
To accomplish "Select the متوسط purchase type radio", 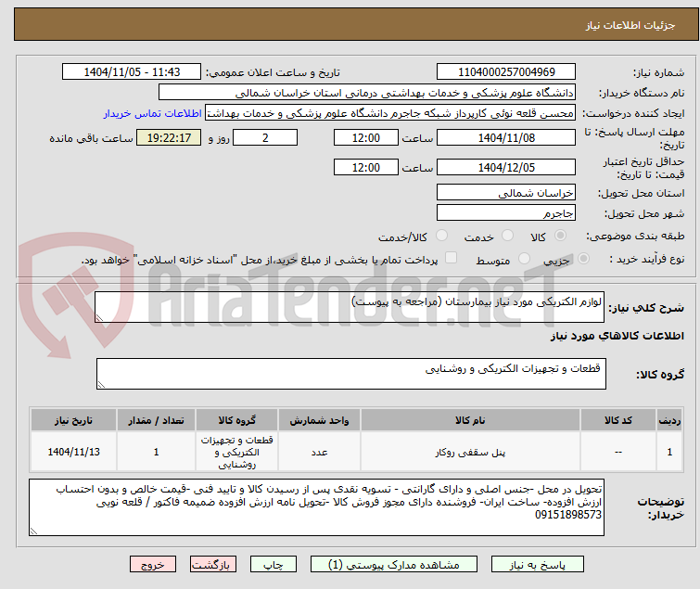I will coord(524,259).
